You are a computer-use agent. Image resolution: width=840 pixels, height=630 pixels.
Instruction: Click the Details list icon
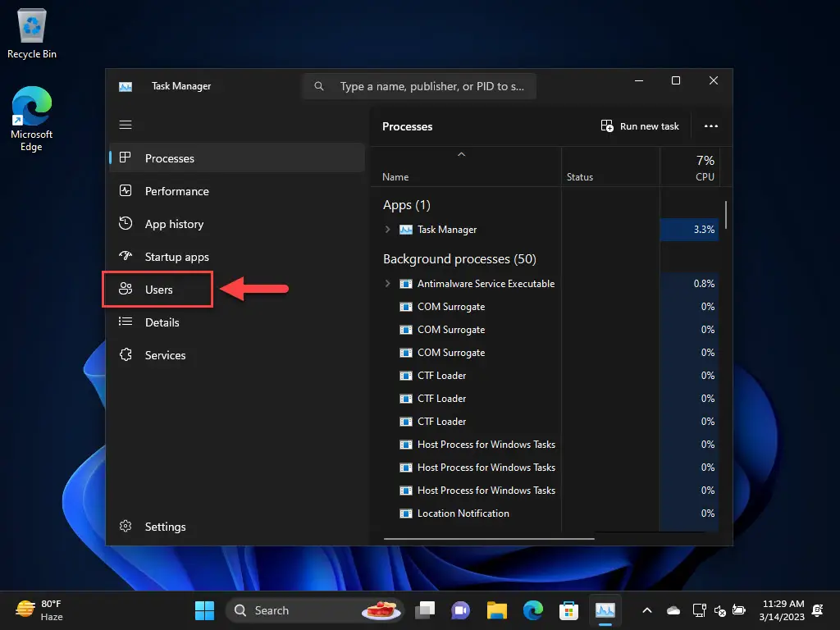(126, 322)
